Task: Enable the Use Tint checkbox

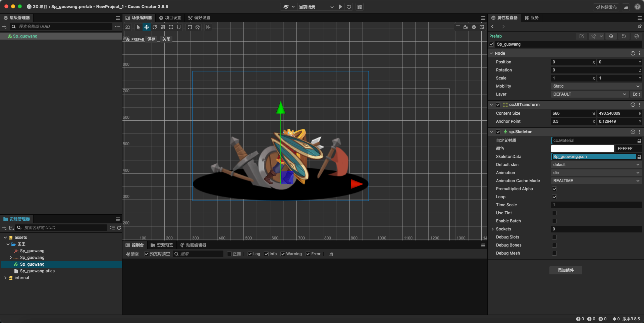Action: tap(554, 213)
